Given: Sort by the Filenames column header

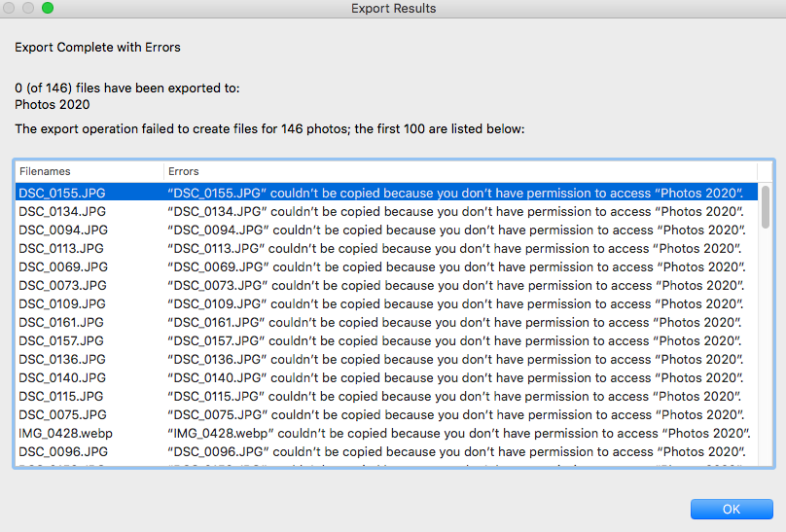Looking at the screenshot, I should pyautogui.click(x=88, y=171).
